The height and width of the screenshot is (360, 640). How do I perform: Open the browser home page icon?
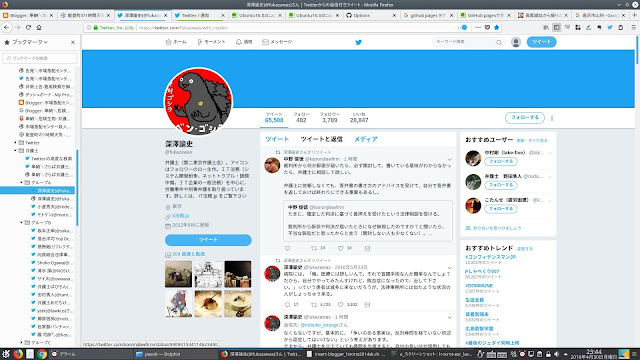pyautogui.click(x=39, y=27)
